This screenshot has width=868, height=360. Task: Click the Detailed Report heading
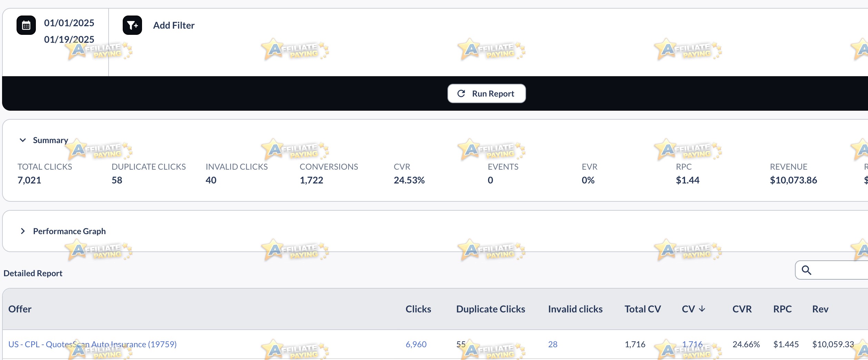point(33,273)
